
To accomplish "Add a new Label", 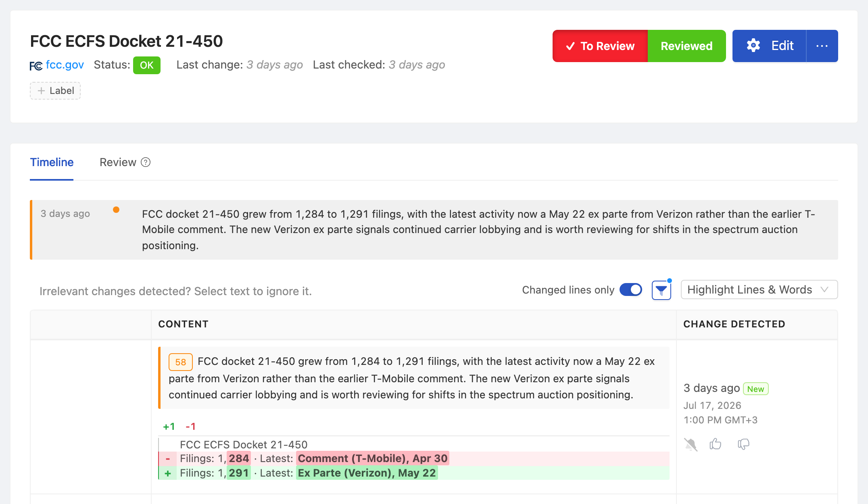I will (x=55, y=91).
